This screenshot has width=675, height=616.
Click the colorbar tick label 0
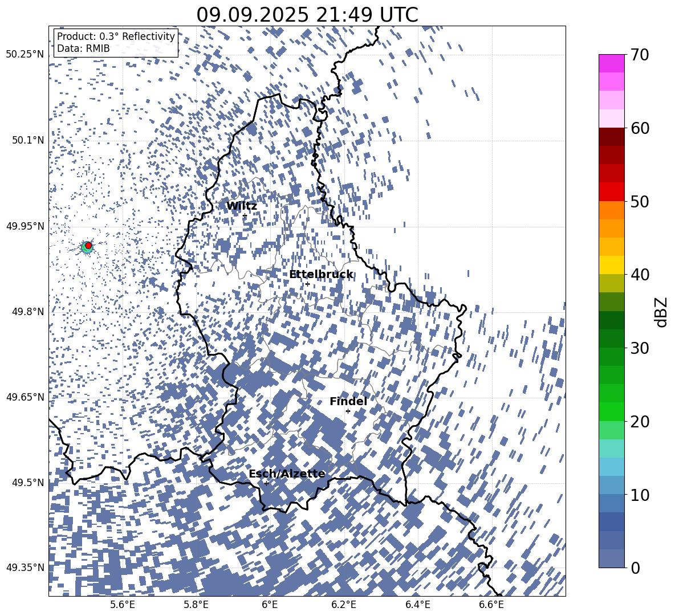[x=635, y=568]
